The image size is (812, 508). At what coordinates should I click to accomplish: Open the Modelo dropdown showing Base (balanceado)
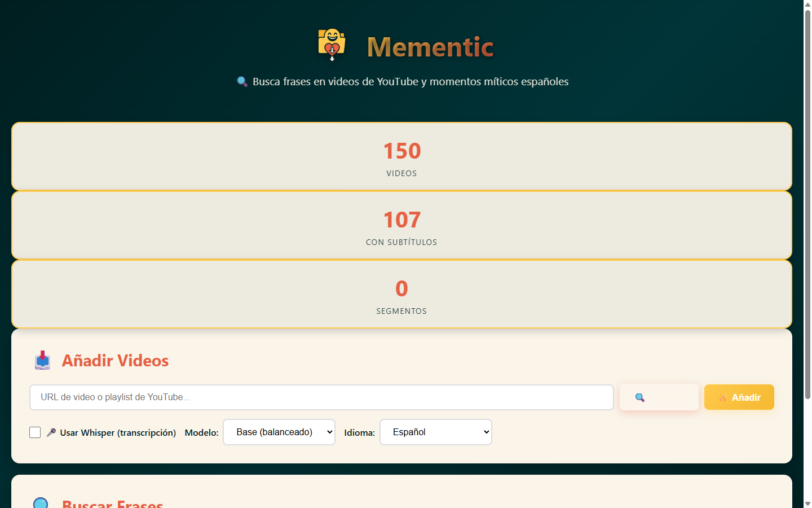point(279,432)
